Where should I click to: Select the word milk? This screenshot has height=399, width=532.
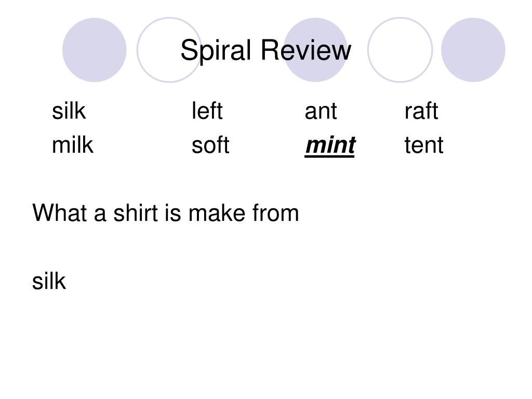coord(73,145)
